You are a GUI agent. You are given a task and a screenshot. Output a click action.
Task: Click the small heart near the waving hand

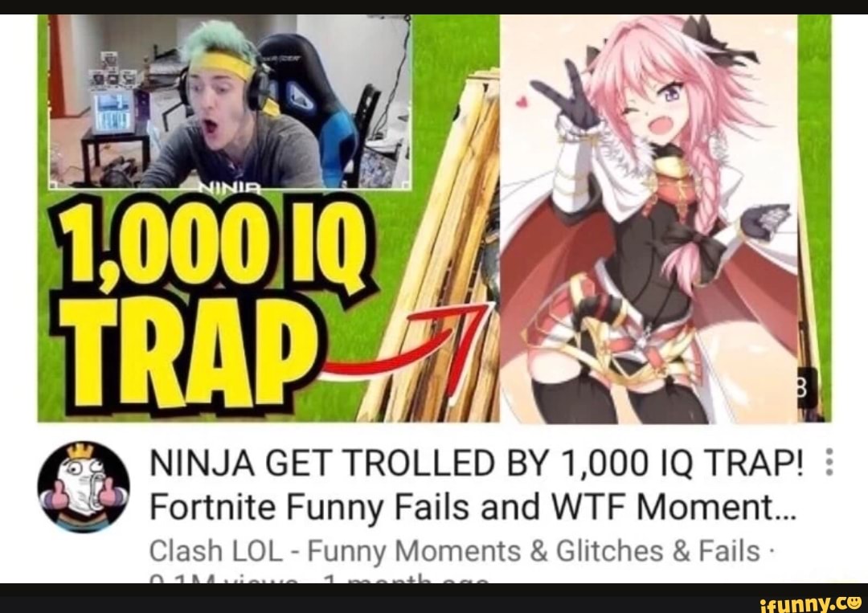click(520, 102)
